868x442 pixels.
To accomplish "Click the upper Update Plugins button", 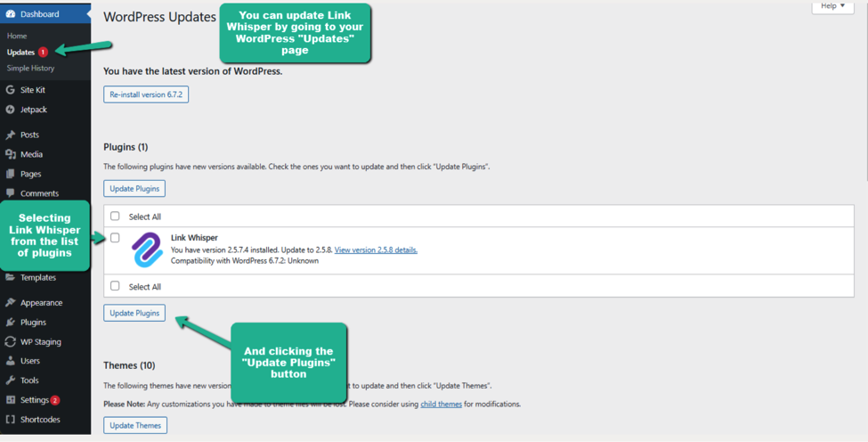I will click(134, 188).
